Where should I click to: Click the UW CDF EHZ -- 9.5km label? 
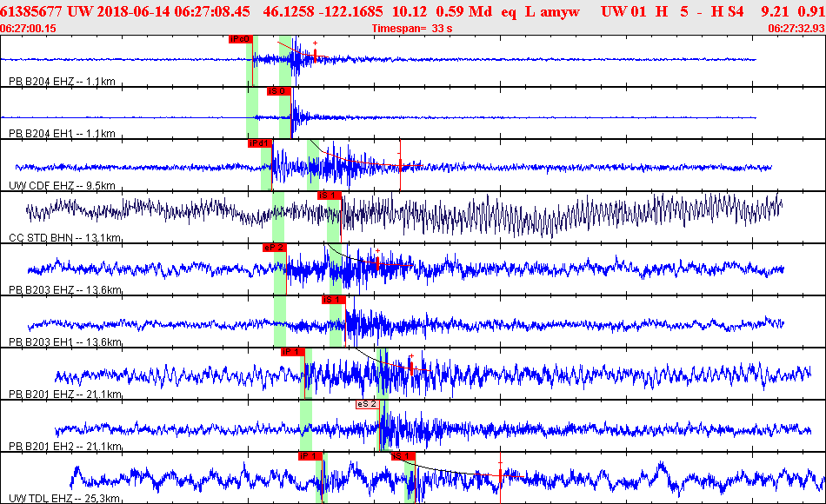click(x=62, y=186)
